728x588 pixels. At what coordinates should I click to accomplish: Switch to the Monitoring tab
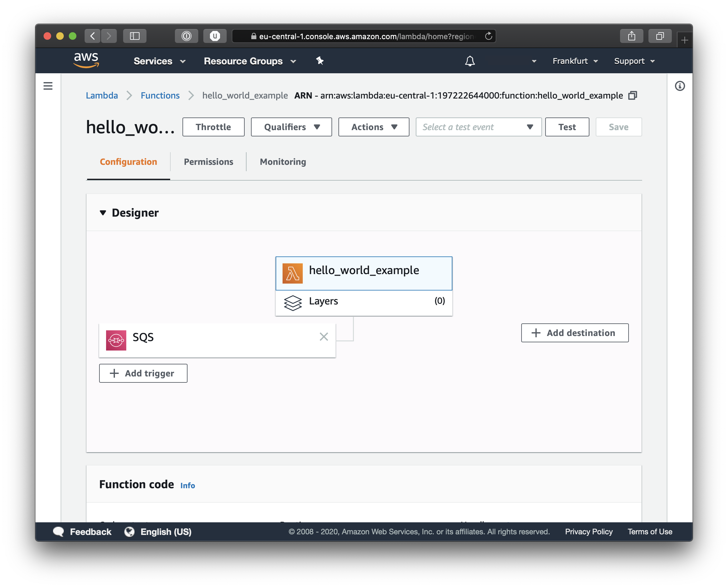pyautogui.click(x=283, y=162)
